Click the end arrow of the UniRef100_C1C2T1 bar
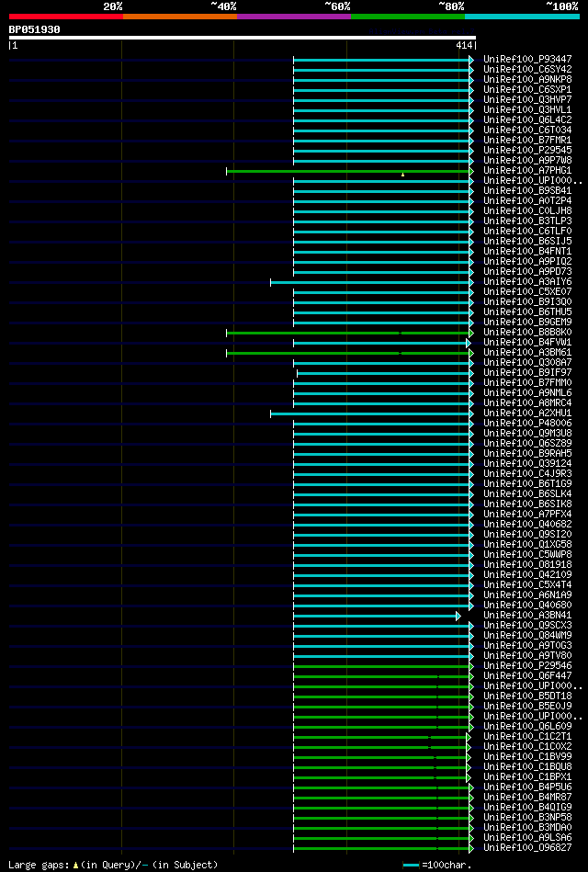The height and width of the screenshot is (872, 588). [x=469, y=738]
